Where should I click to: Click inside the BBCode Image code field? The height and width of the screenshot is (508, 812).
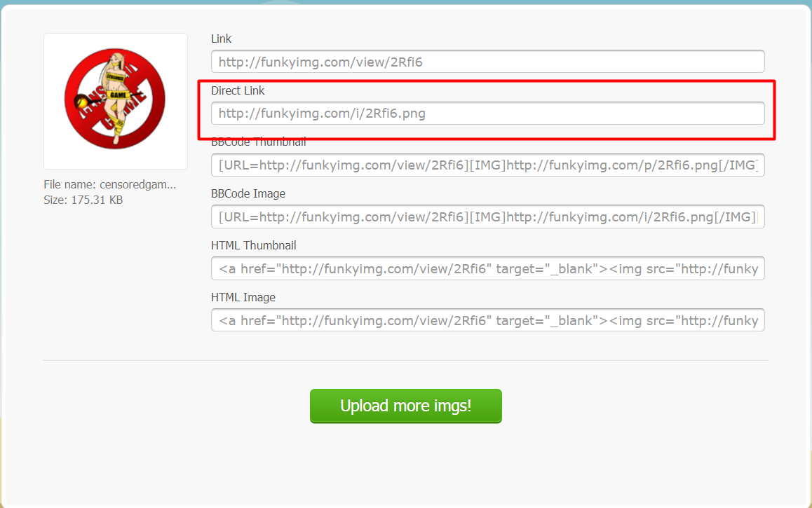tap(487, 217)
